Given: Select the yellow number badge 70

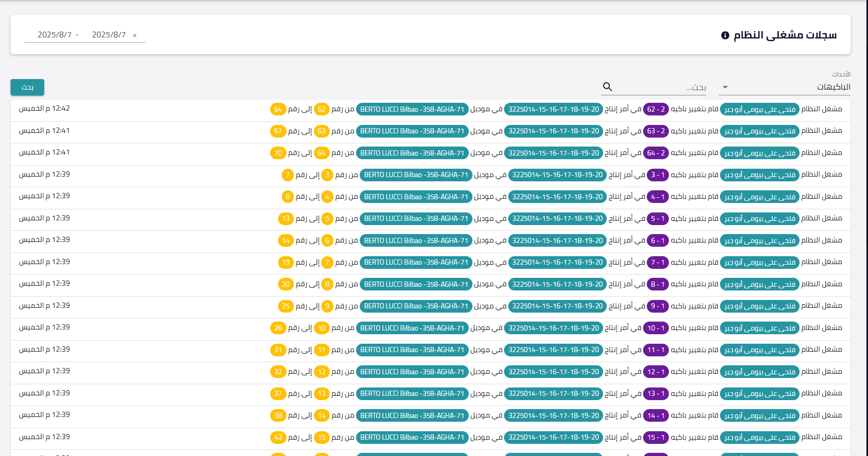Looking at the screenshot, I should [x=278, y=153].
